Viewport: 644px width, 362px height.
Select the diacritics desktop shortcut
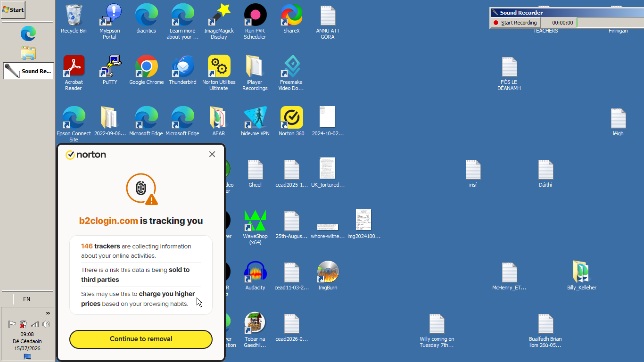point(146,19)
